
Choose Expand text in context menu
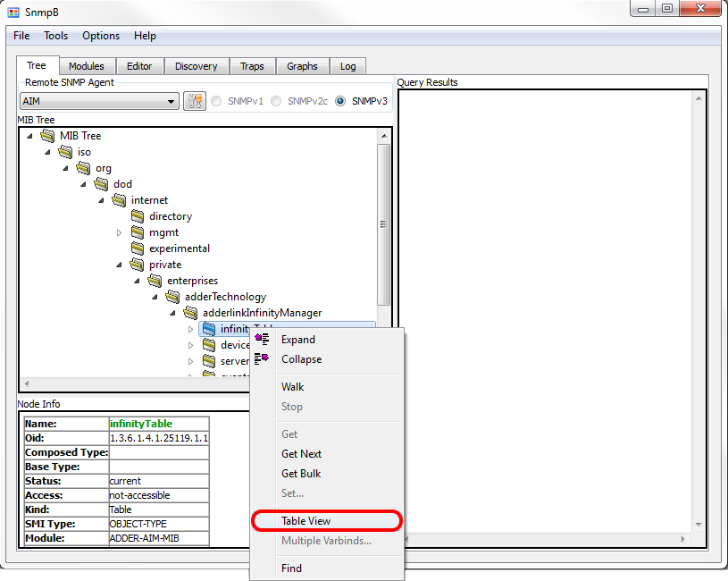(x=298, y=340)
